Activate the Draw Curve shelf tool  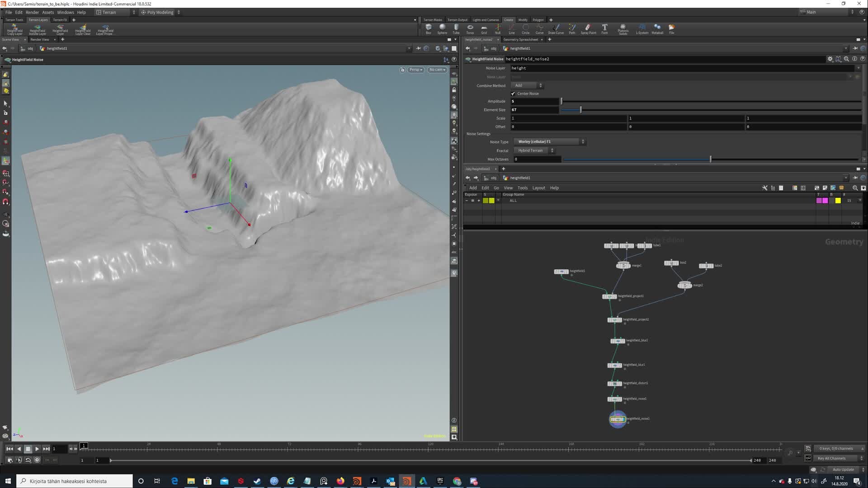[556, 29]
